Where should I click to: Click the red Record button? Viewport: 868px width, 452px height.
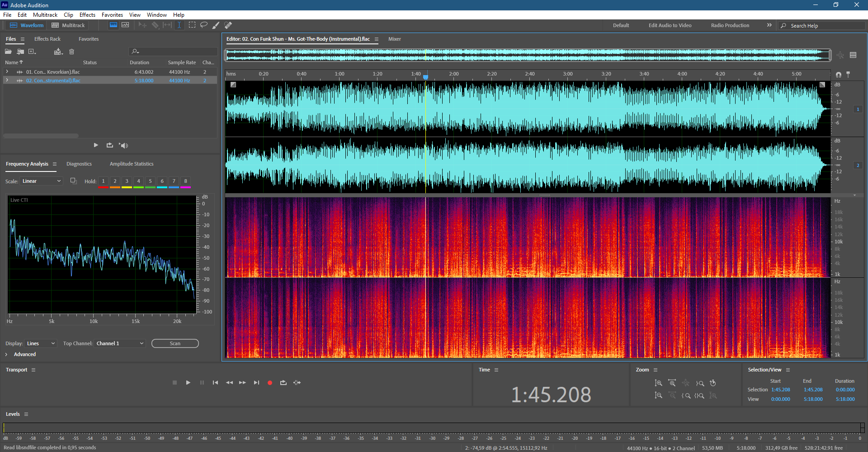tap(270, 383)
